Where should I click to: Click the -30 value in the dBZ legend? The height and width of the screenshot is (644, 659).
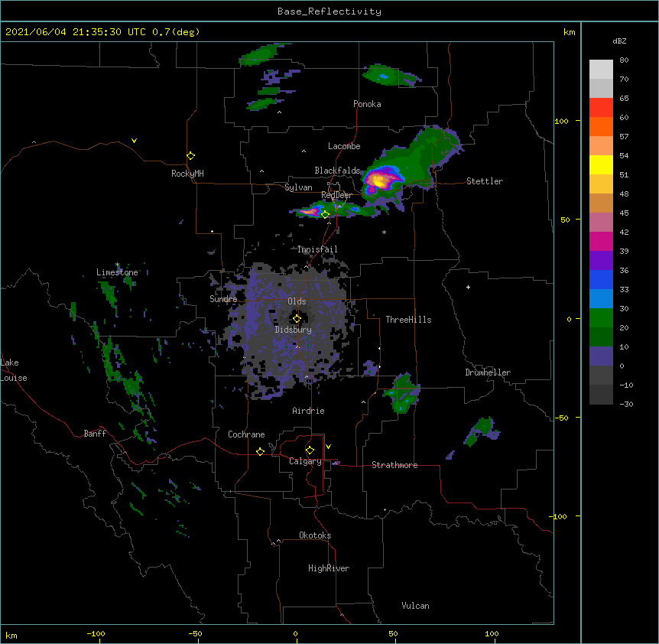[626, 404]
